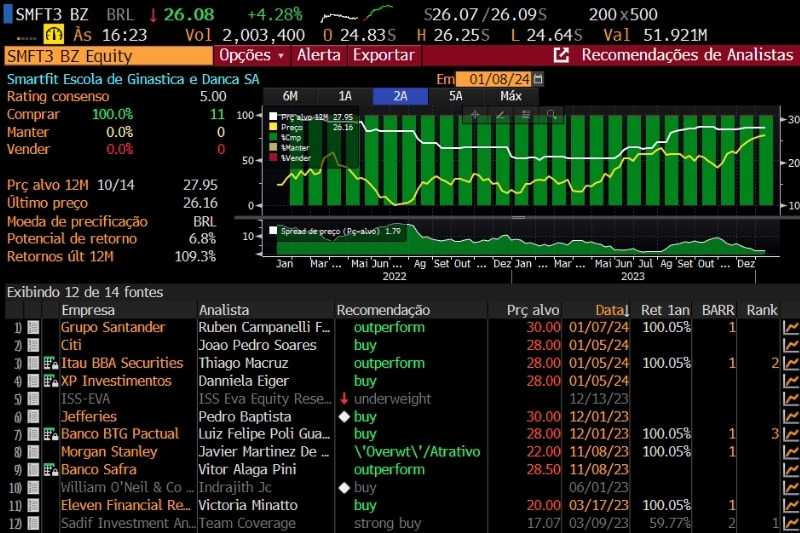Click the tan %Manter legend color swatch

[x=273, y=147]
